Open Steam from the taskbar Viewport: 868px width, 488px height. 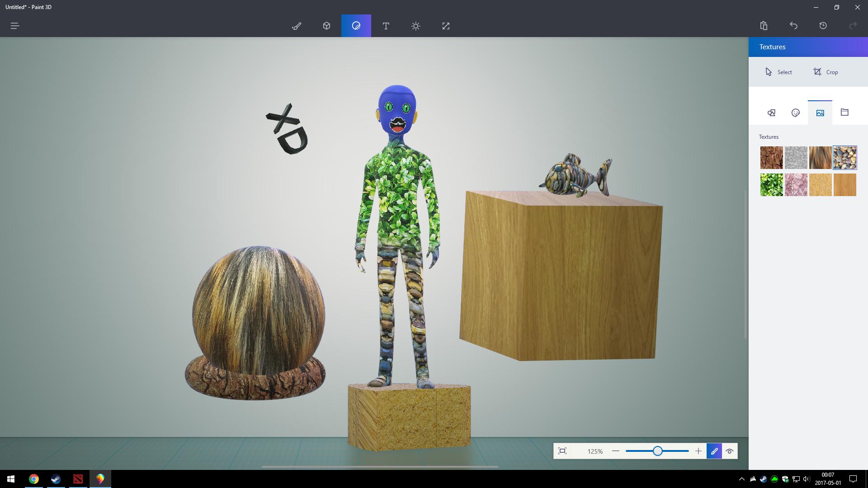[56, 479]
